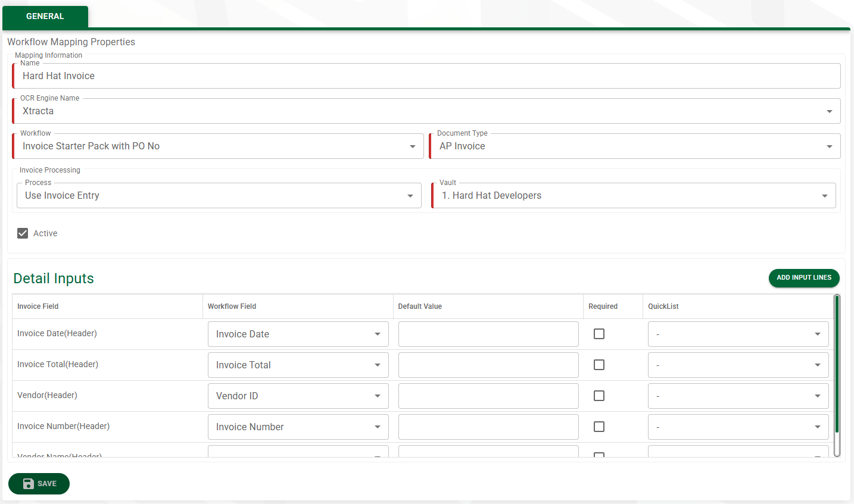
Task: Click the Vendor(Header) cell text
Action: (x=47, y=395)
